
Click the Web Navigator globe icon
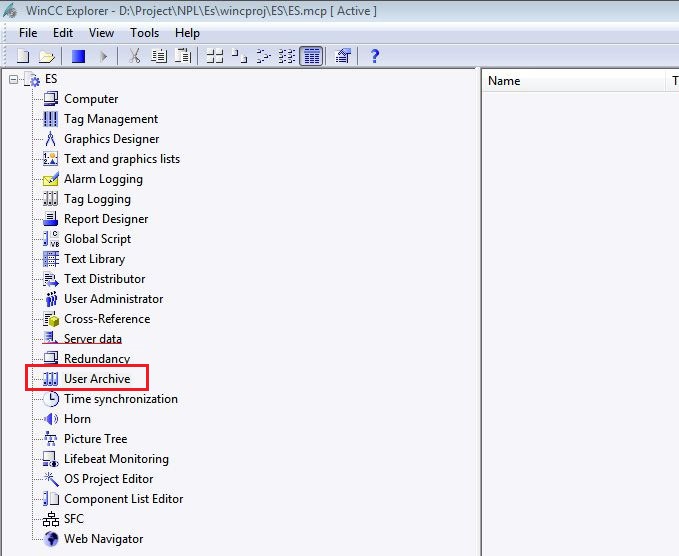click(x=51, y=539)
